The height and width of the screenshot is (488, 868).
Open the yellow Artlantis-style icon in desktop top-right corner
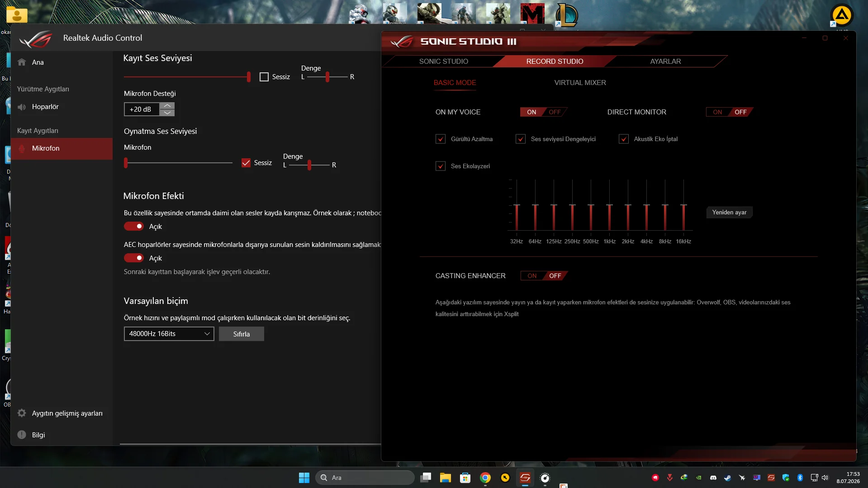841,15
